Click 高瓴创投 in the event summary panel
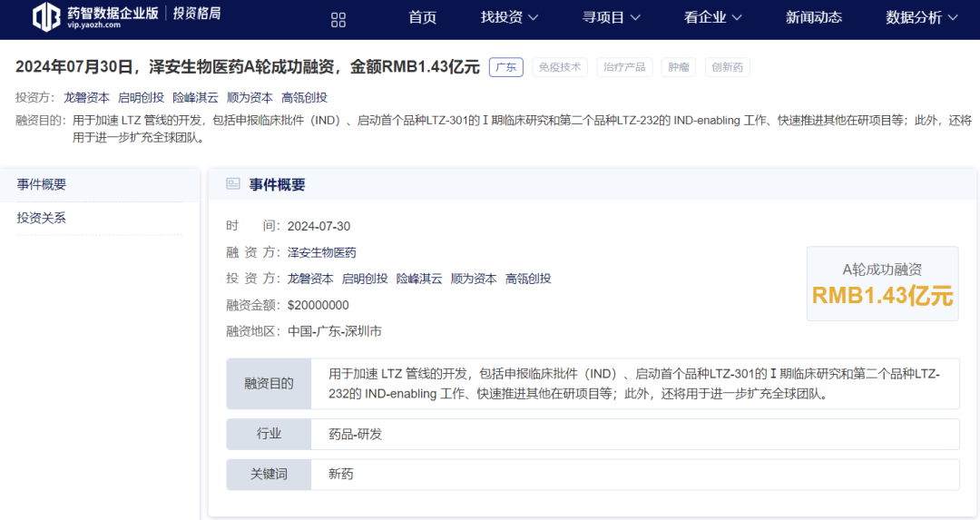This screenshot has height=520, width=980. [x=528, y=279]
